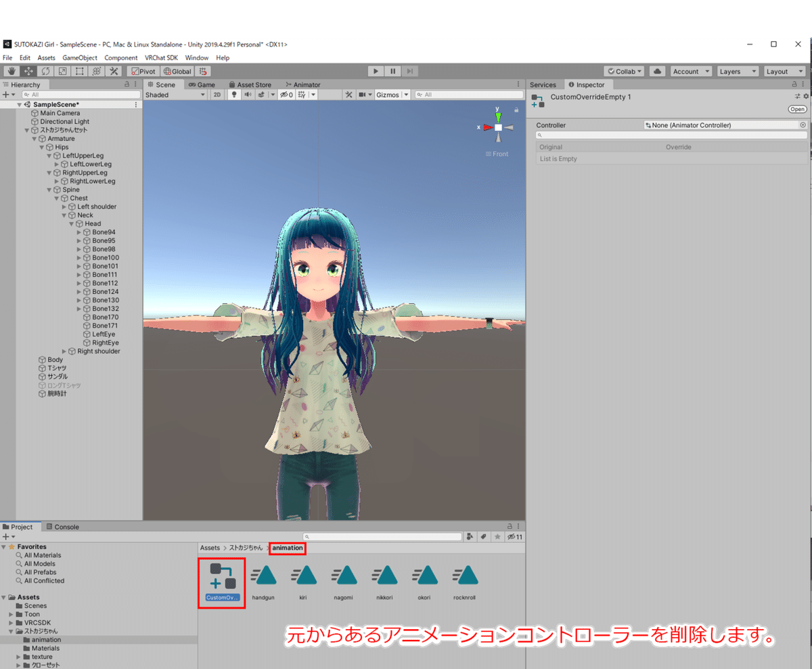This screenshot has height=669, width=812.
Task: Open custom editor tools
Action: point(114,71)
